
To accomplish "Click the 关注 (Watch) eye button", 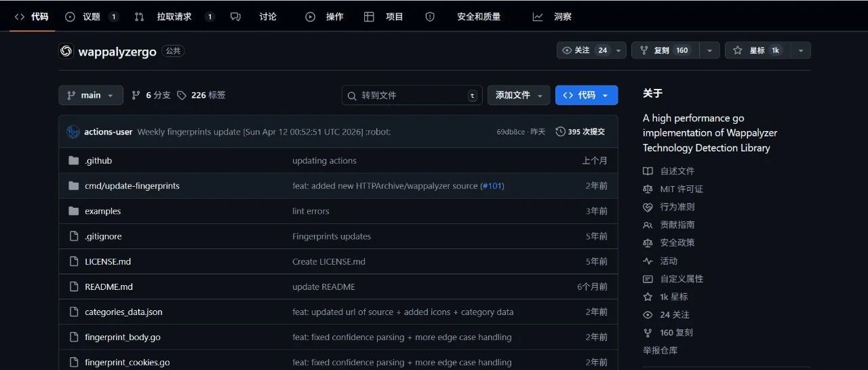I will (591, 50).
